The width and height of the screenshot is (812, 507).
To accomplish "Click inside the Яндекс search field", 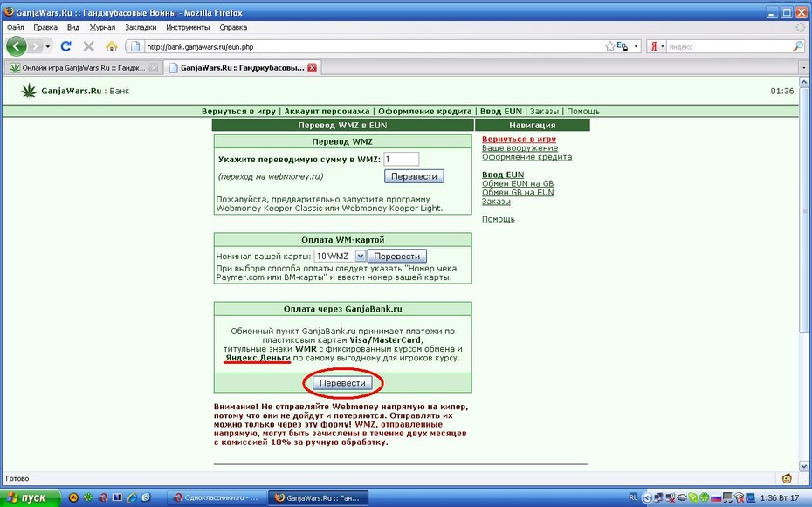I will [x=729, y=46].
